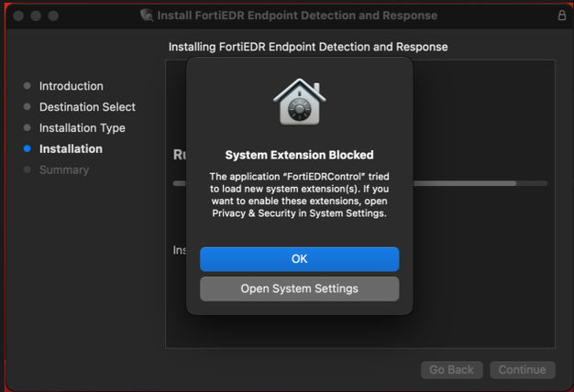Click the Privacy & Security house icon
This screenshot has width=574, height=392.
[x=300, y=103]
